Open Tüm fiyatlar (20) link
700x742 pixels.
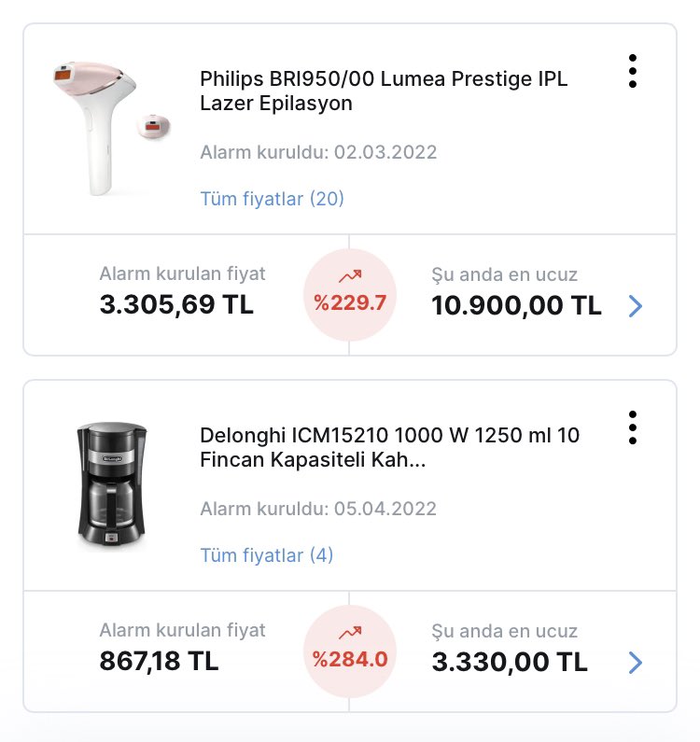click(272, 199)
